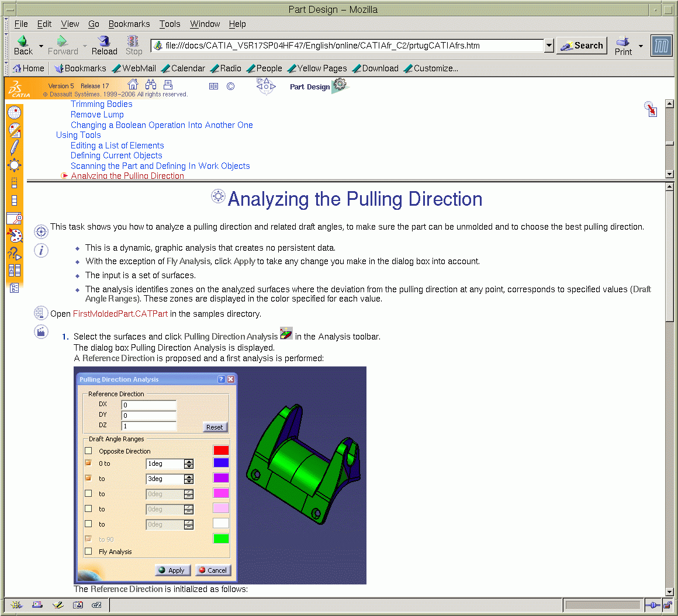Click the Search button

pos(582,46)
